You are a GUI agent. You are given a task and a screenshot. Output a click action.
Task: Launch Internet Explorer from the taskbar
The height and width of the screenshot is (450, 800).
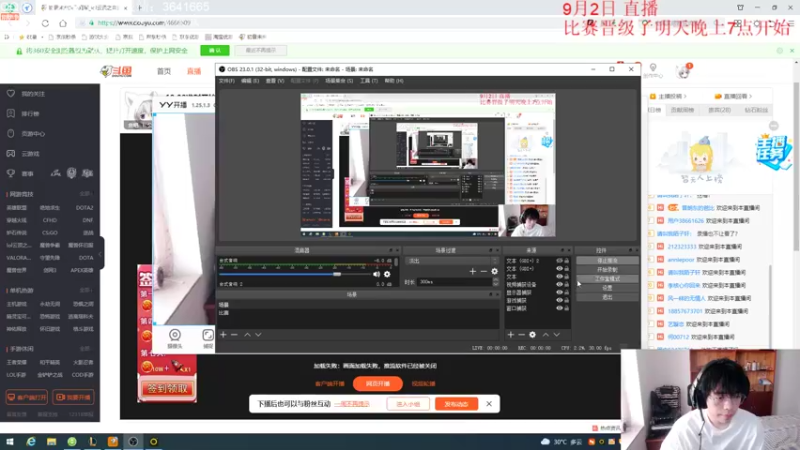[31, 442]
